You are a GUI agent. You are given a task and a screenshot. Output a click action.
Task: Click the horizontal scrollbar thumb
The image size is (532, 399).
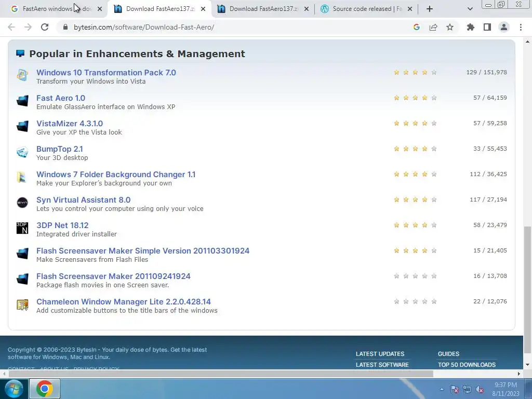coord(220,374)
